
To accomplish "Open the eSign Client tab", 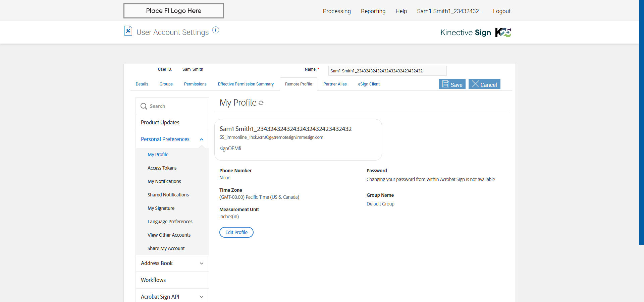I will (369, 84).
